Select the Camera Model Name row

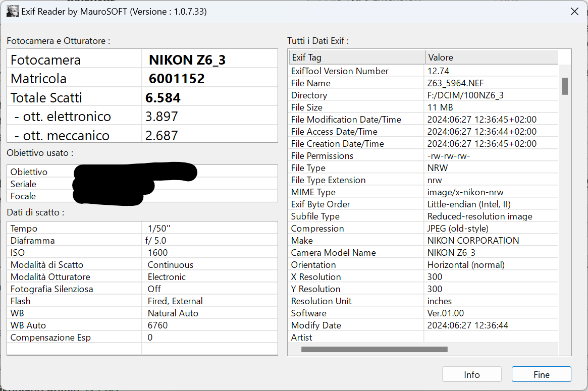pos(423,253)
